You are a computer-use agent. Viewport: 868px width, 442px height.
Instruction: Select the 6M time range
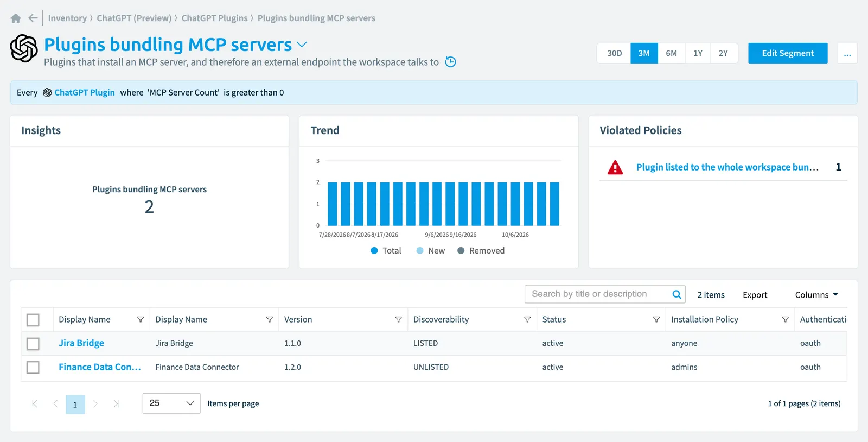[x=672, y=53]
